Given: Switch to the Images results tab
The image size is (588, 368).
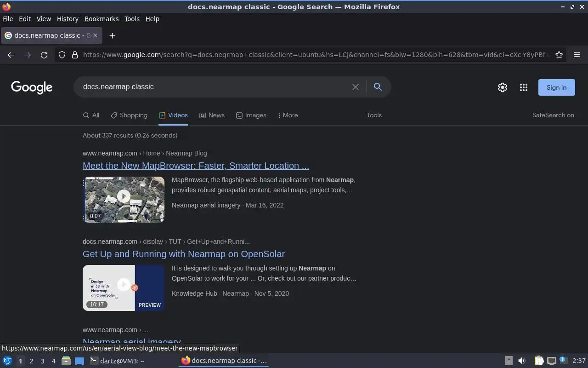Looking at the screenshot, I should click(251, 115).
